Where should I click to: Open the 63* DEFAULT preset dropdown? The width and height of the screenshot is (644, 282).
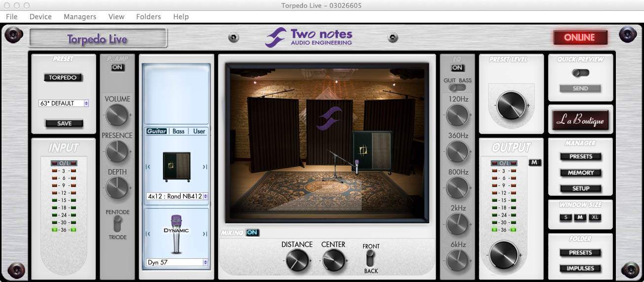(x=63, y=104)
